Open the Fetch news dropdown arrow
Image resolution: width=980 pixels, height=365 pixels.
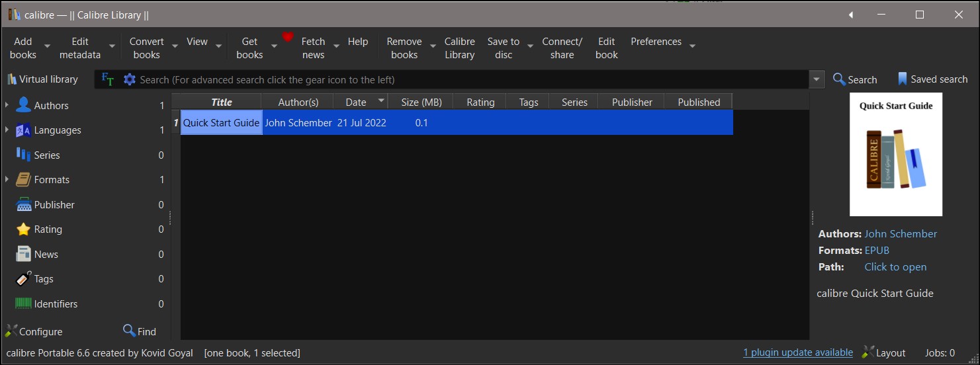pos(336,46)
